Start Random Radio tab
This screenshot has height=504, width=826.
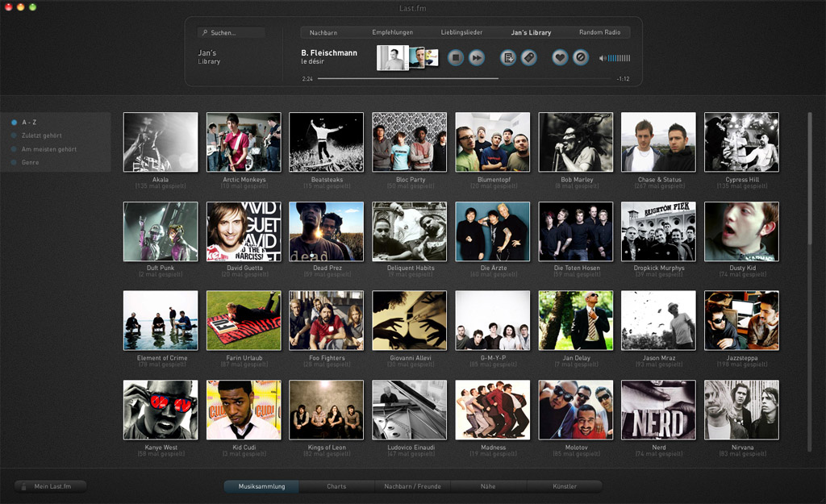599,32
